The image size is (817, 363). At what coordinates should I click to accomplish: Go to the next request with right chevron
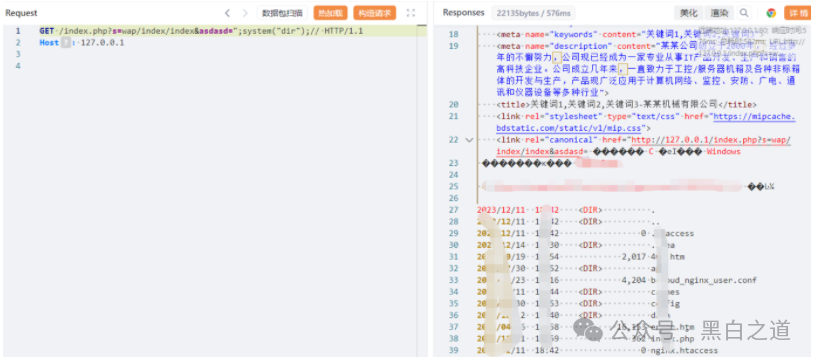[245, 13]
